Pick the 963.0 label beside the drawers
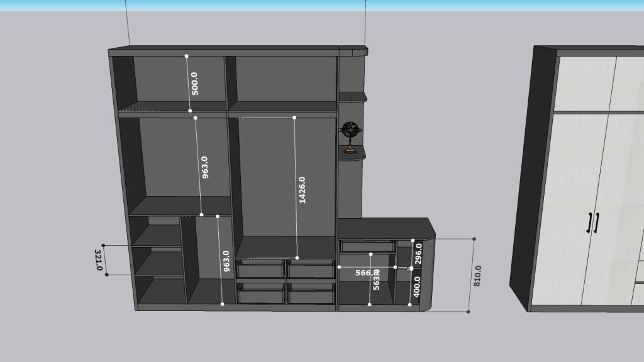Screen dimensions: 644x362 (226, 261)
